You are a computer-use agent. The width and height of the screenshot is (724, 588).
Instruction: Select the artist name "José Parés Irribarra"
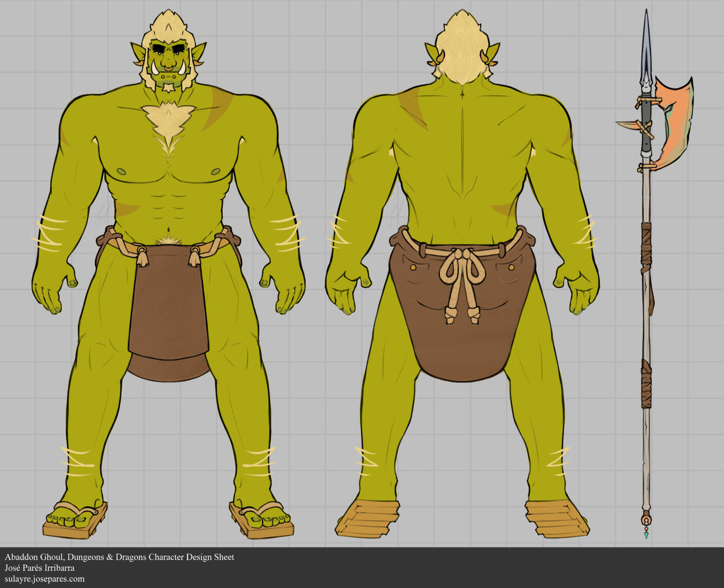(x=40, y=568)
